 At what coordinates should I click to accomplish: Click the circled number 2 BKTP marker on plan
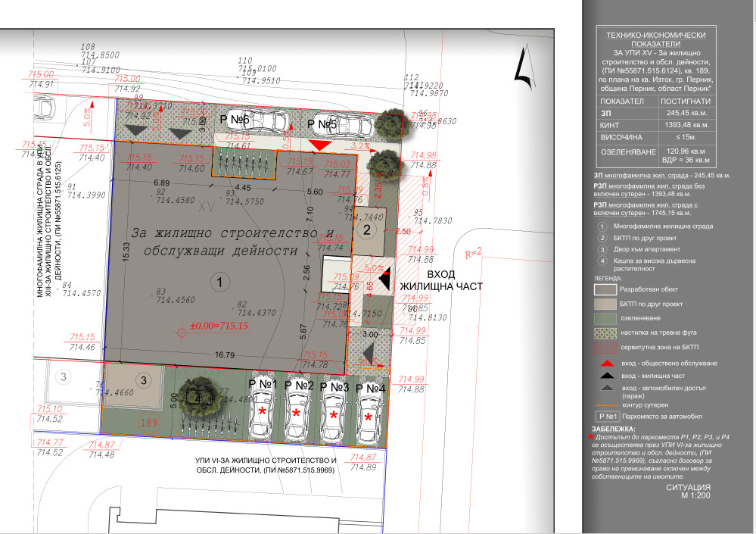(x=366, y=230)
